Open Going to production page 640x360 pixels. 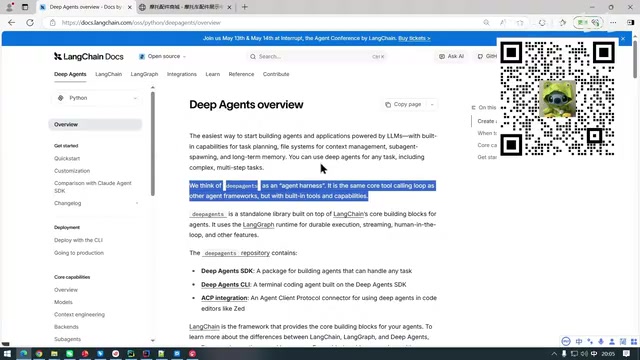[79, 253]
